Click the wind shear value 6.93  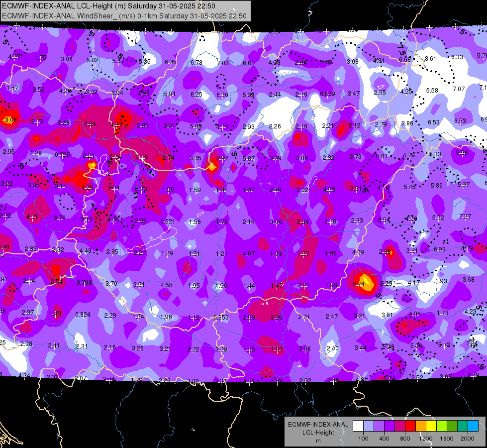[439, 249]
